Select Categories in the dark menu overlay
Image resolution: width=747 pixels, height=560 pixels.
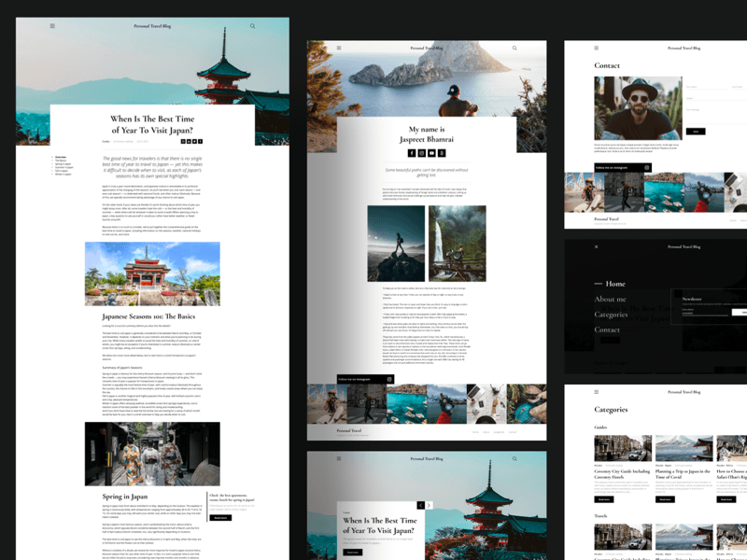tap(611, 315)
